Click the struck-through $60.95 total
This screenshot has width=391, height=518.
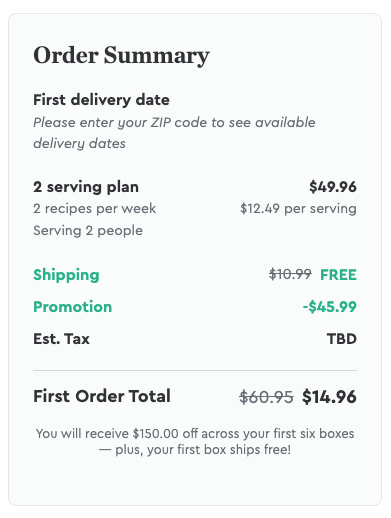[266, 397]
